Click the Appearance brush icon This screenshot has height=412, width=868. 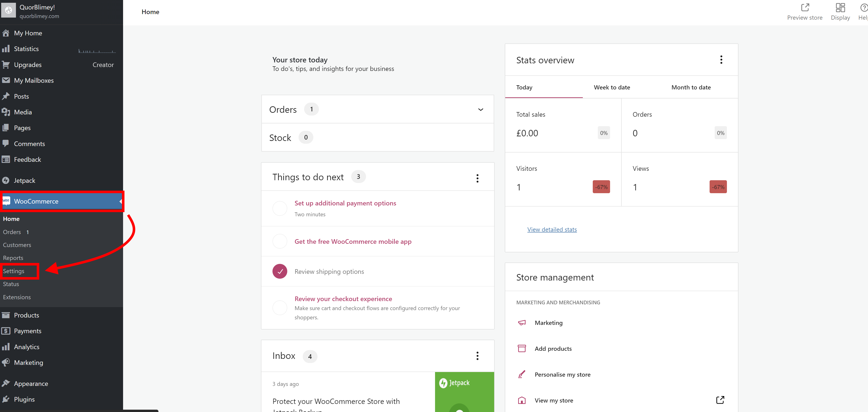(6, 383)
